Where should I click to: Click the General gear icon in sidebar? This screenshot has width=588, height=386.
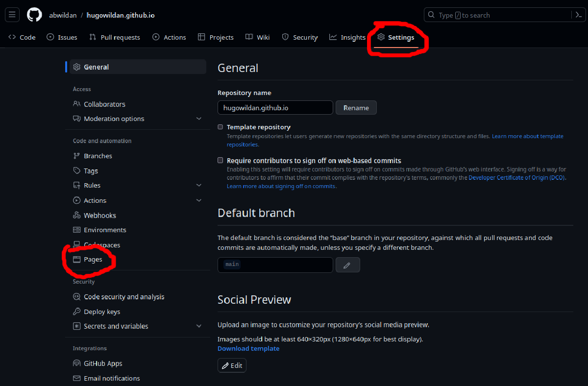pos(76,67)
